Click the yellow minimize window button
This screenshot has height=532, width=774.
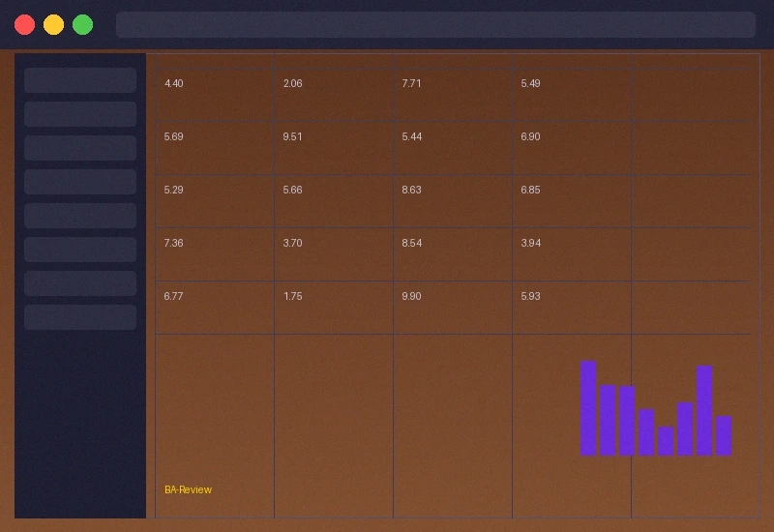[x=54, y=25]
